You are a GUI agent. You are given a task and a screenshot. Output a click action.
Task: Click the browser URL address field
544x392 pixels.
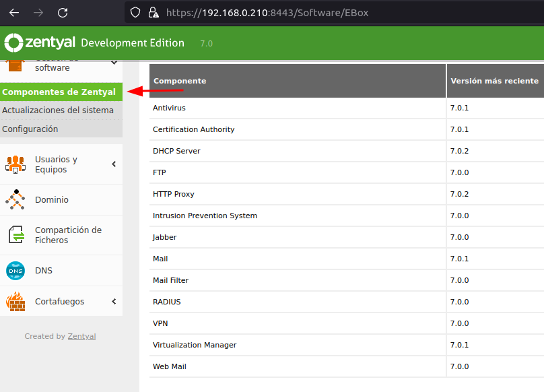point(334,13)
